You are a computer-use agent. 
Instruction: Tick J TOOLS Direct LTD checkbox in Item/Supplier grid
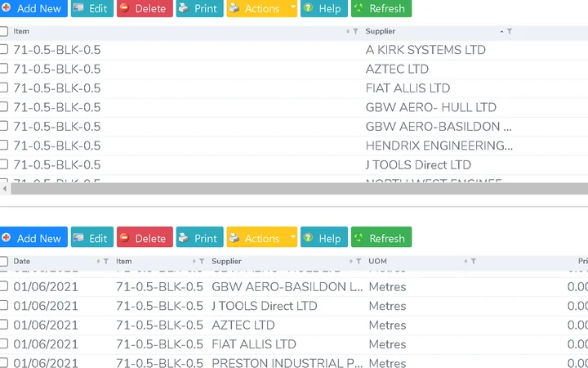tap(4, 164)
